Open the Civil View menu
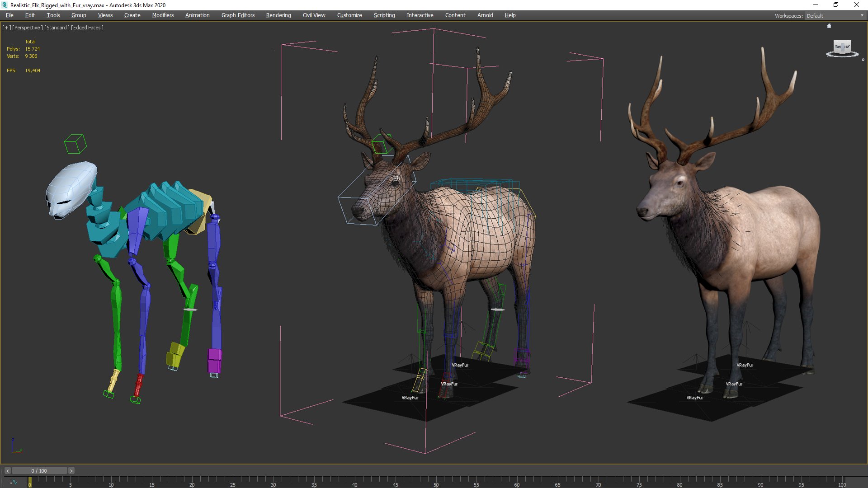 click(314, 15)
